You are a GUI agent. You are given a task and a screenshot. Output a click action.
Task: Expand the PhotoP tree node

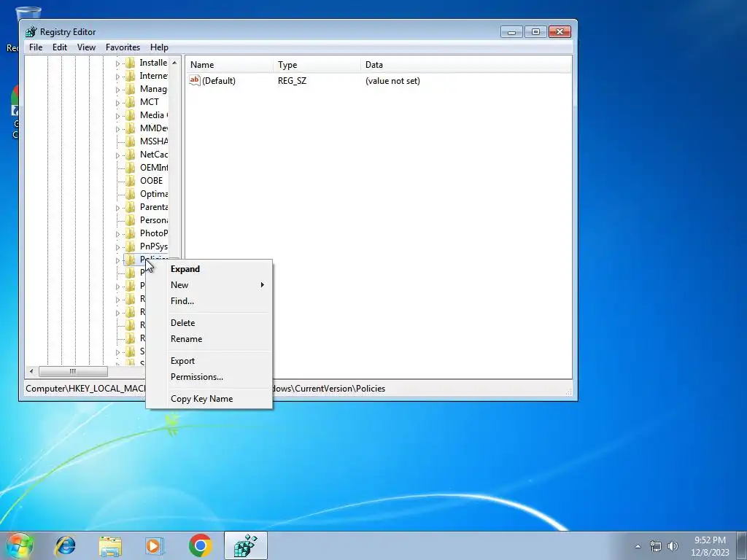click(x=117, y=234)
